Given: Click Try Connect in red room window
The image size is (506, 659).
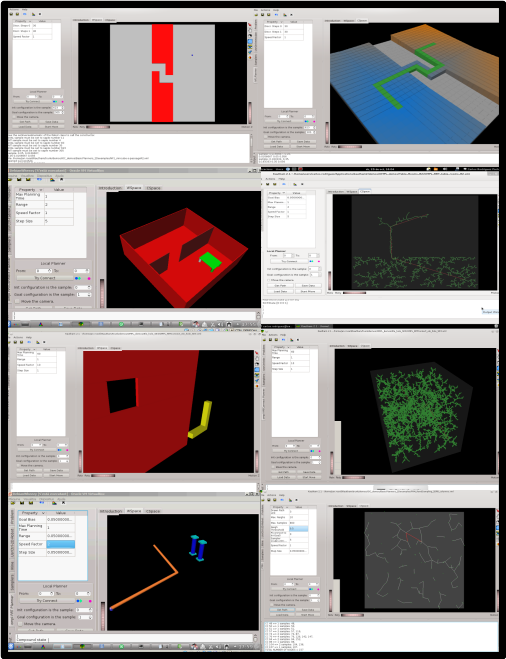Looking at the screenshot, I should pos(45,278).
